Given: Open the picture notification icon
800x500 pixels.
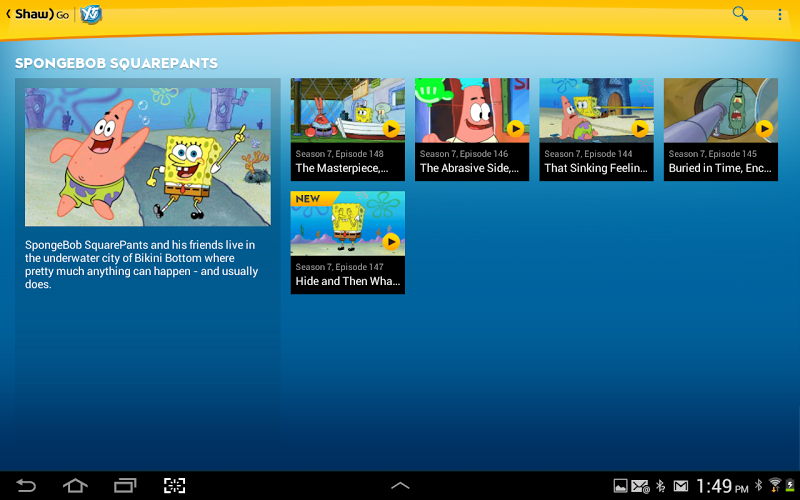Looking at the screenshot, I should [x=620, y=486].
